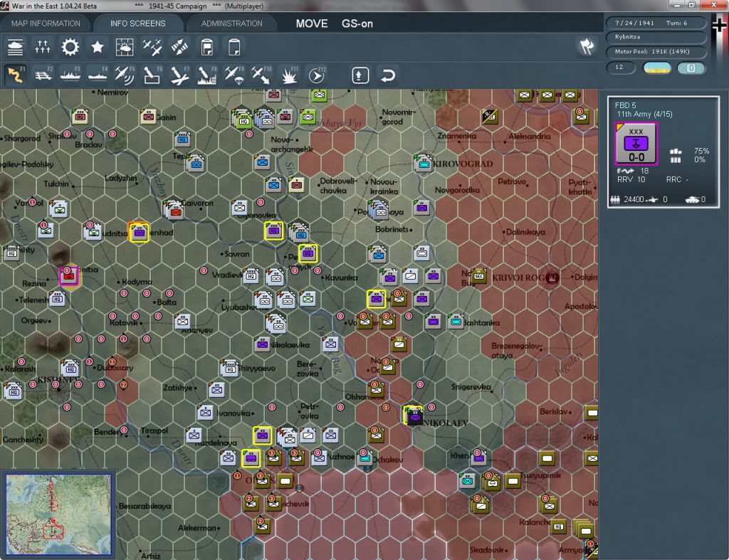Click the FBD 5 unit name
This screenshot has width=729, height=560.
click(x=625, y=105)
